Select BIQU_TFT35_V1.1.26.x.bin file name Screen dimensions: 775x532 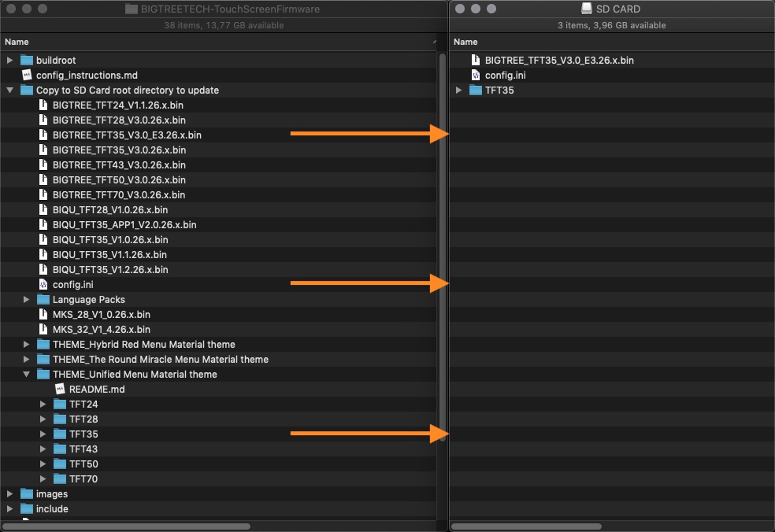click(x=109, y=255)
